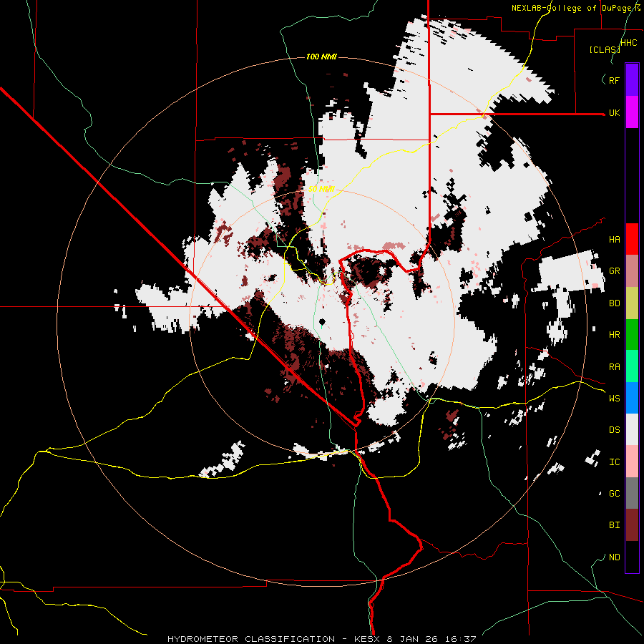This screenshot has height=644, width=644.
Task: Click the RA legend label
Action: tap(614, 367)
